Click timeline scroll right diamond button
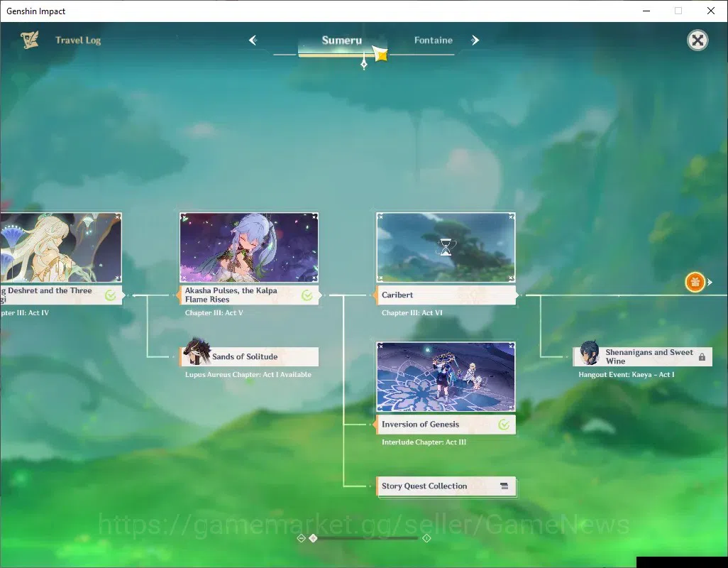This screenshot has width=728, height=568. [x=426, y=537]
